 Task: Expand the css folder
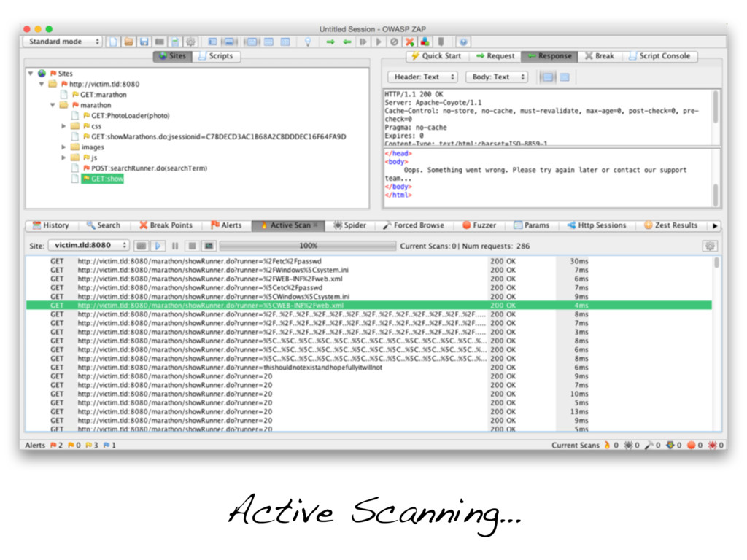[63, 126]
